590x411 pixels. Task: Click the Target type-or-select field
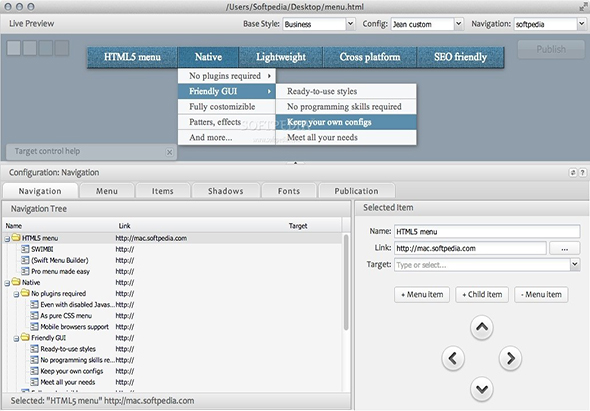[482, 265]
